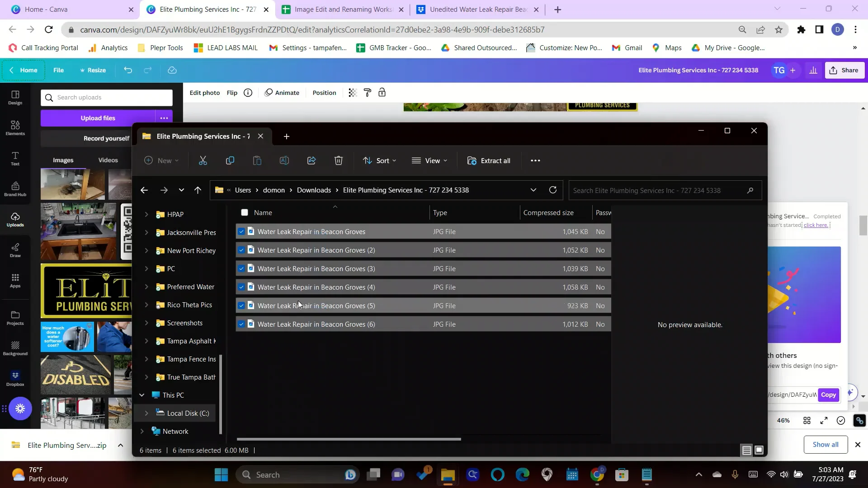The height and width of the screenshot is (488, 868).
Task: Open Canva Apps panel
Action: 15,281
